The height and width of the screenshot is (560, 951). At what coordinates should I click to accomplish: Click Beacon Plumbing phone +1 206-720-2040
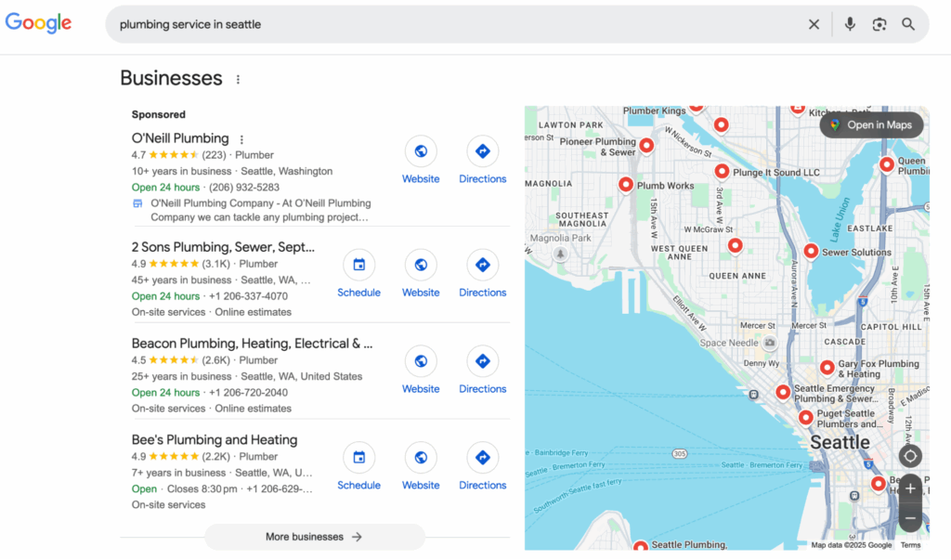(248, 393)
